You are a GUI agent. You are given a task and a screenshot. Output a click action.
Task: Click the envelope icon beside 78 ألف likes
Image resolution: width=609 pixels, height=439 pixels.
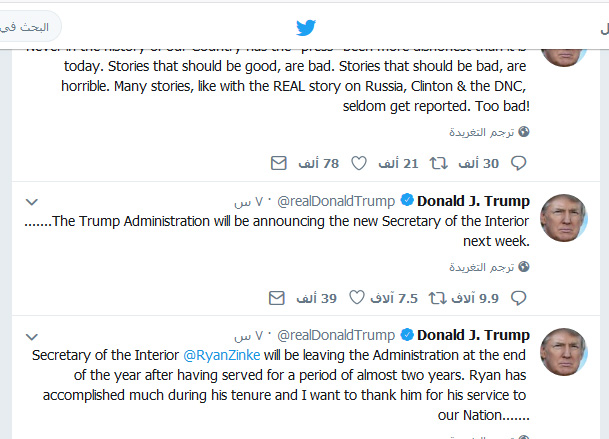click(279, 162)
